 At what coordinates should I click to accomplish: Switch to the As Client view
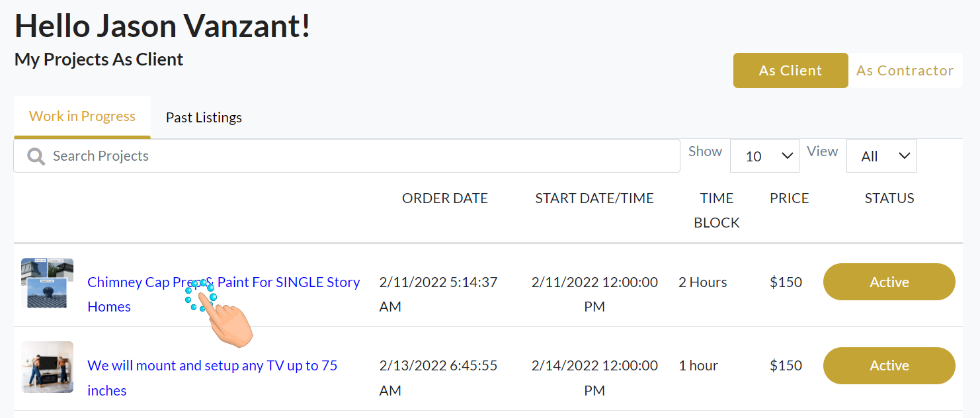pos(790,71)
